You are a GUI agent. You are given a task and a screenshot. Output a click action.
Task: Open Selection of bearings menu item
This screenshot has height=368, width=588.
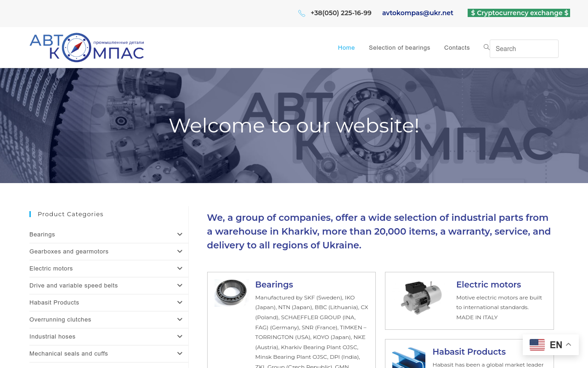(400, 48)
